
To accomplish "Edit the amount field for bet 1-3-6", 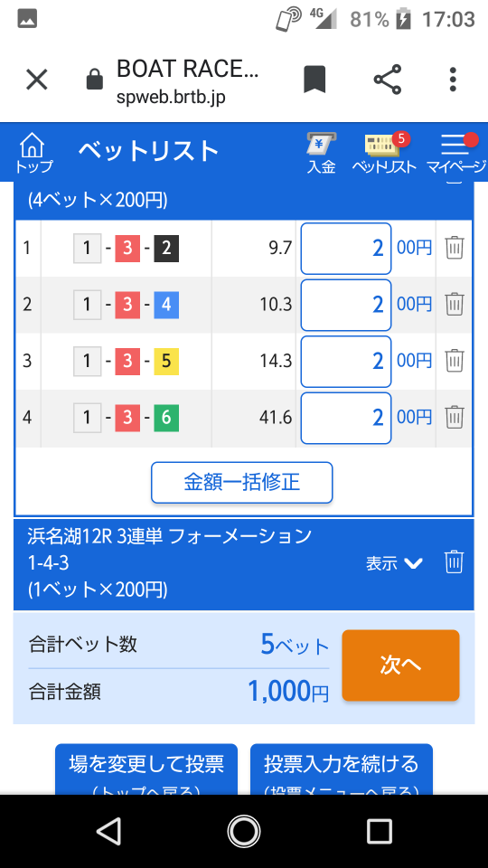I will (346, 418).
